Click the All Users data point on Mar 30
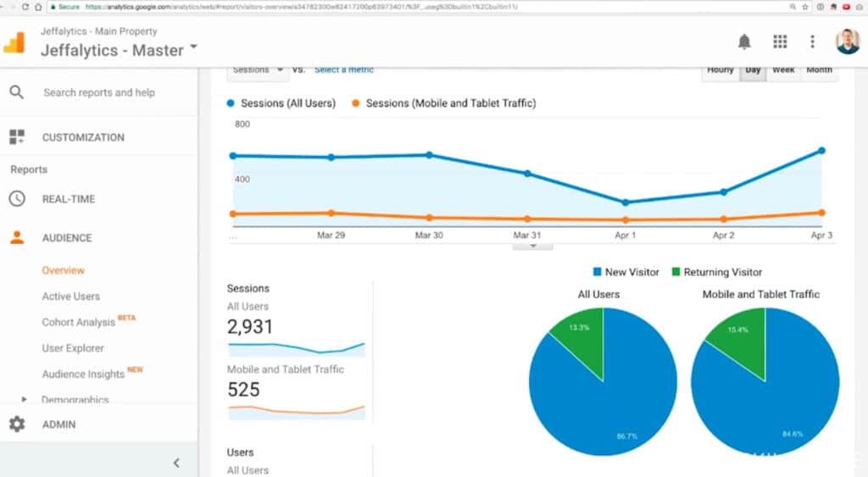The height and width of the screenshot is (477, 868). [430, 155]
